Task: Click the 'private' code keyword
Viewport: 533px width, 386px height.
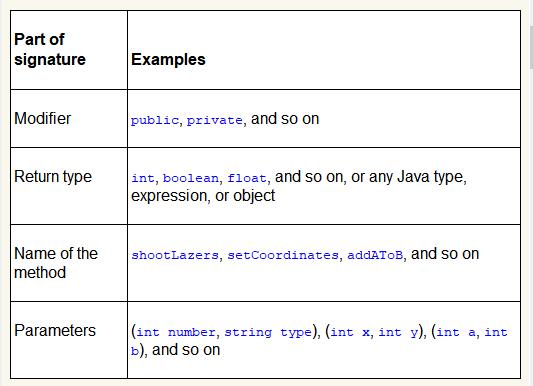Action: tap(214, 120)
